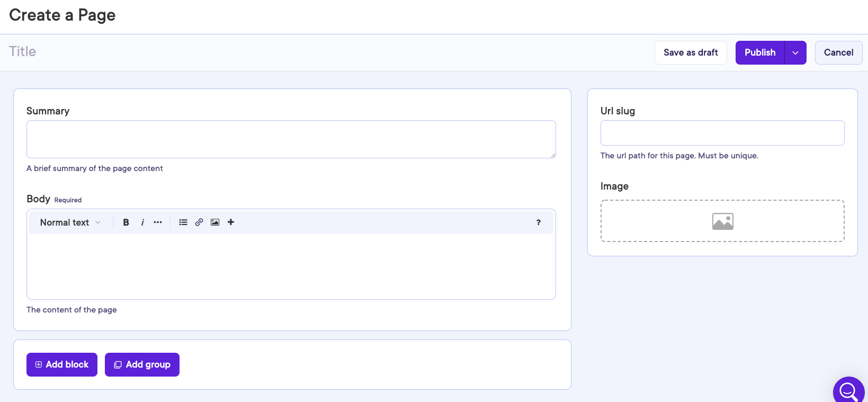868x402 pixels.
Task: Cancel creating the page
Action: point(838,53)
